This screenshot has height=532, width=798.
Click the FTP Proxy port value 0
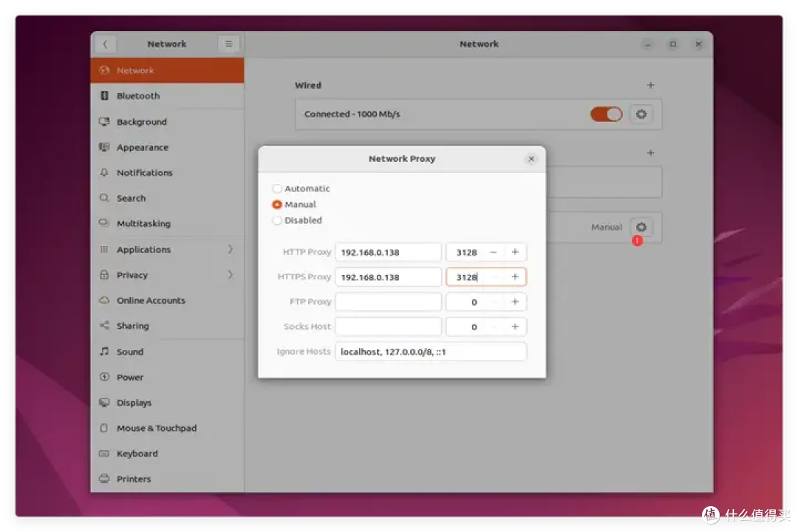tap(474, 302)
